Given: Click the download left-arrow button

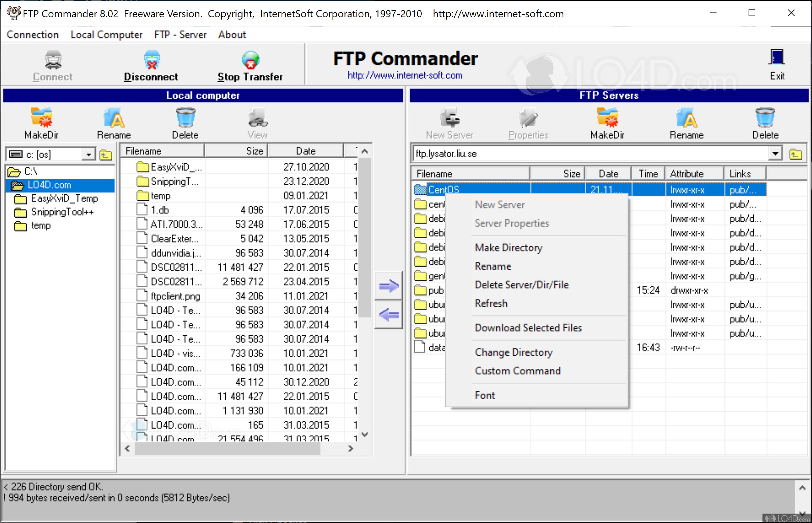Looking at the screenshot, I should [x=389, y=315].
